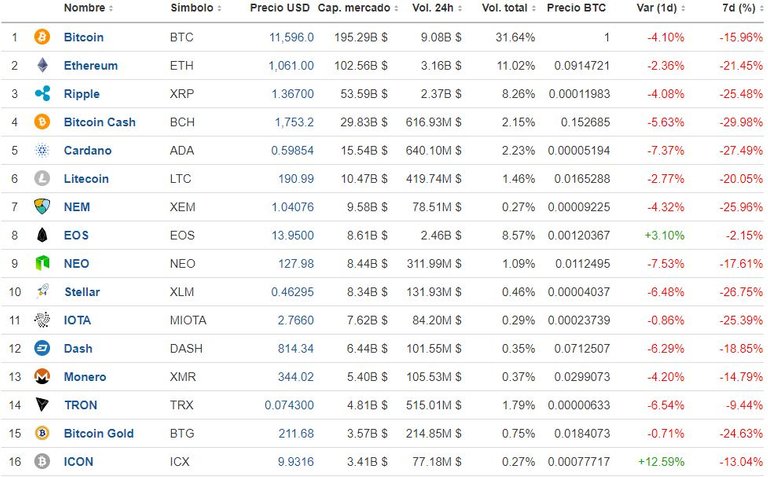
Task: Click the Bitcoin orange logo icon
Action: [x=42, y=37]
